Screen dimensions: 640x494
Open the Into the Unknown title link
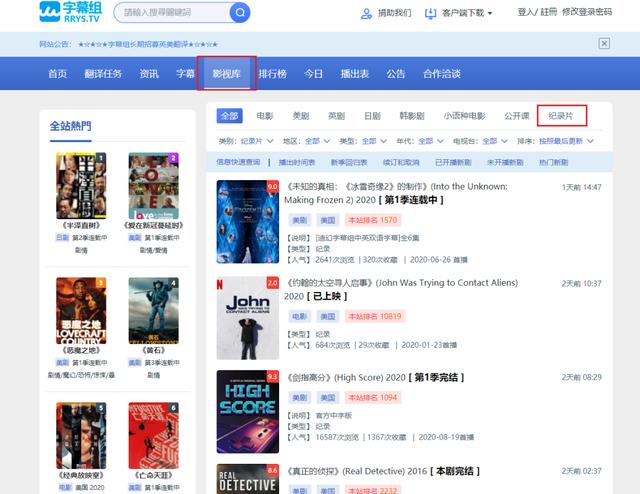click(x=396, y=193)
